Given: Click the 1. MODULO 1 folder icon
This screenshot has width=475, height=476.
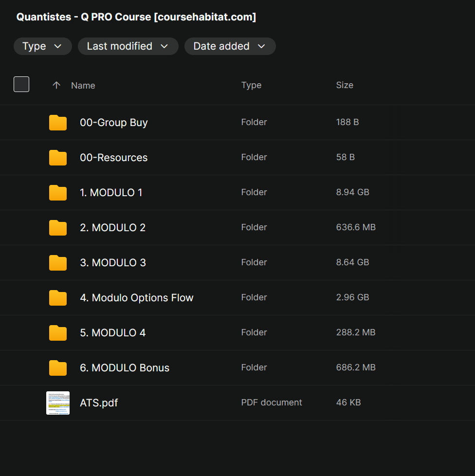Looking at the screenshot, I should [57, 193].
